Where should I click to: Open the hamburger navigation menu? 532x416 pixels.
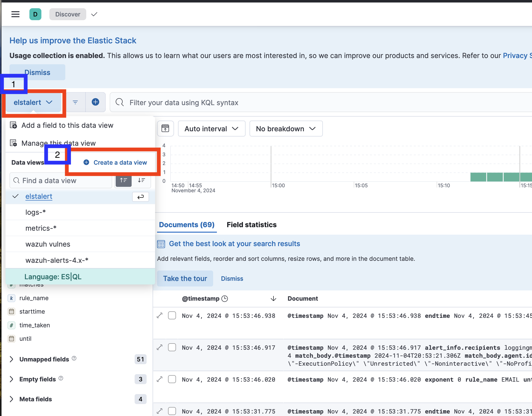pyautogui.click(x=15, y=14)
